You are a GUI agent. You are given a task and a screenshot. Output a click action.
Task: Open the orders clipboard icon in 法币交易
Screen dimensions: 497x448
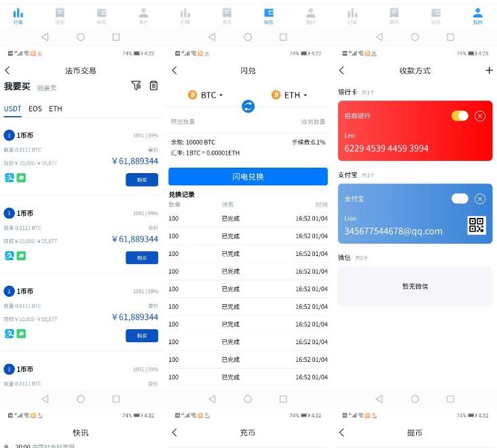pos(153,86)
